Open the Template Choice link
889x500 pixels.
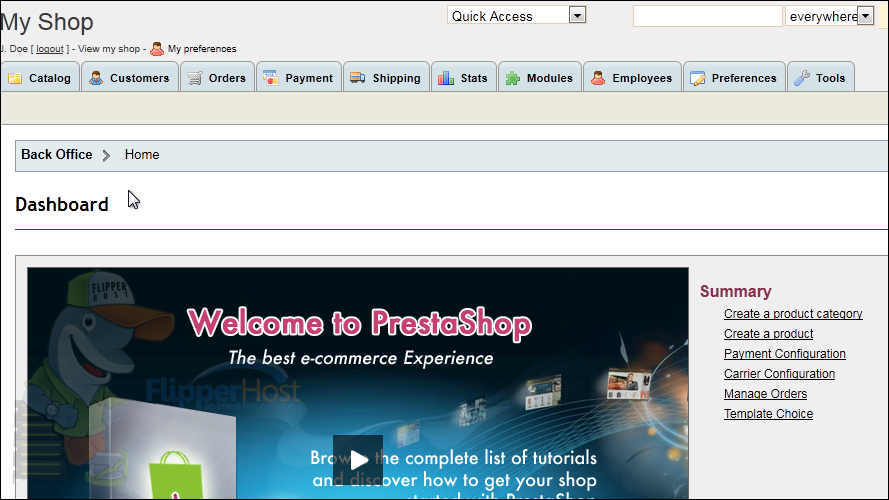(768, 414)
